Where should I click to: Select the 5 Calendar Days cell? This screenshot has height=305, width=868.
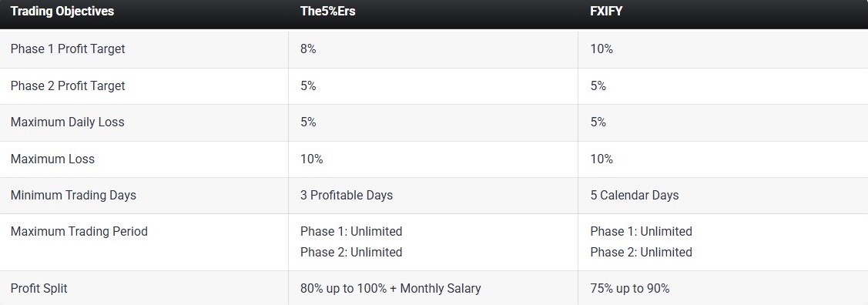tap(635, 196)
